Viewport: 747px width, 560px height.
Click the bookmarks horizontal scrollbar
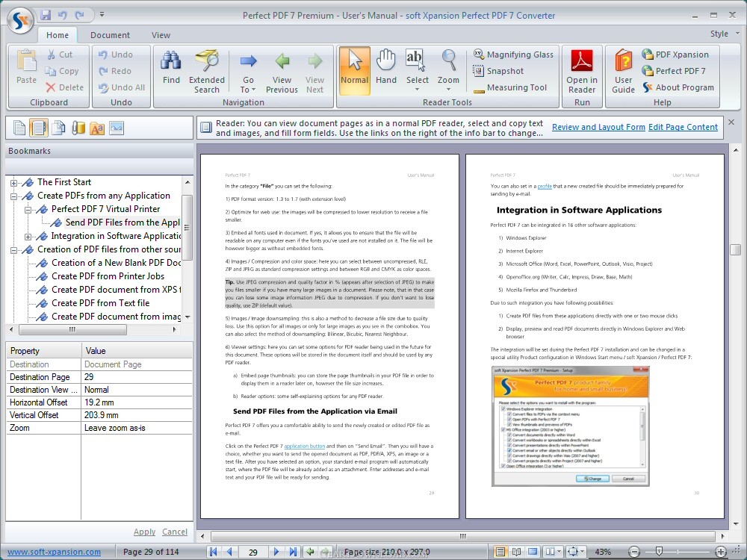tap(72, 329)
